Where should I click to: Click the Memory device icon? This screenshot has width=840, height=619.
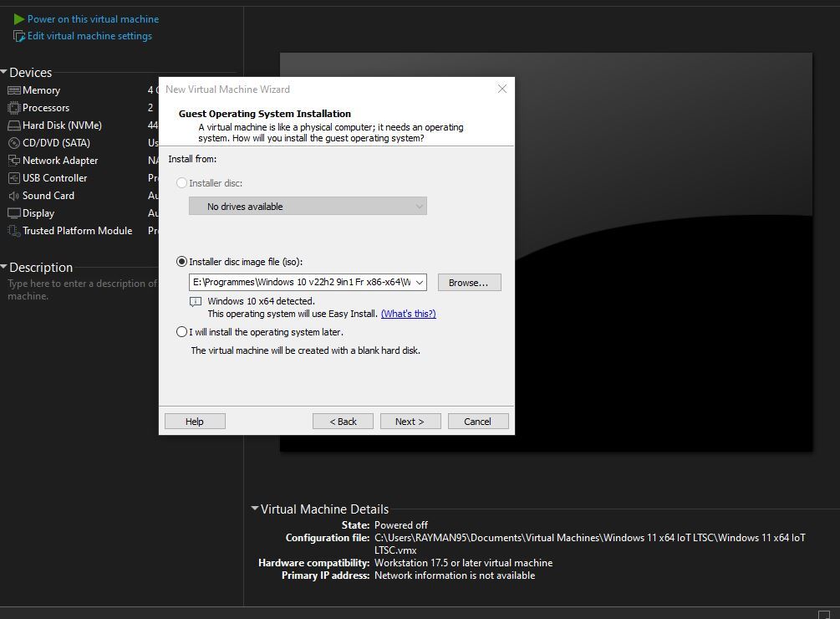pos(14,90)
